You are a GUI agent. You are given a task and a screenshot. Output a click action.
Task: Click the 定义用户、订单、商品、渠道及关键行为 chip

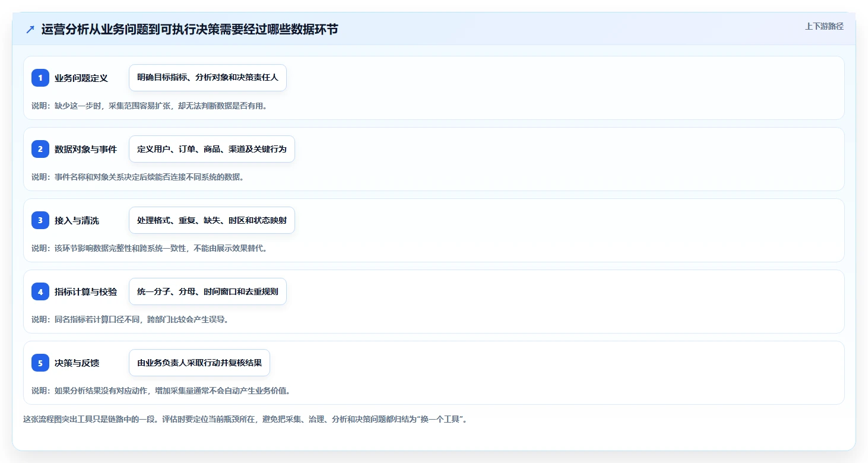(212, 149)
